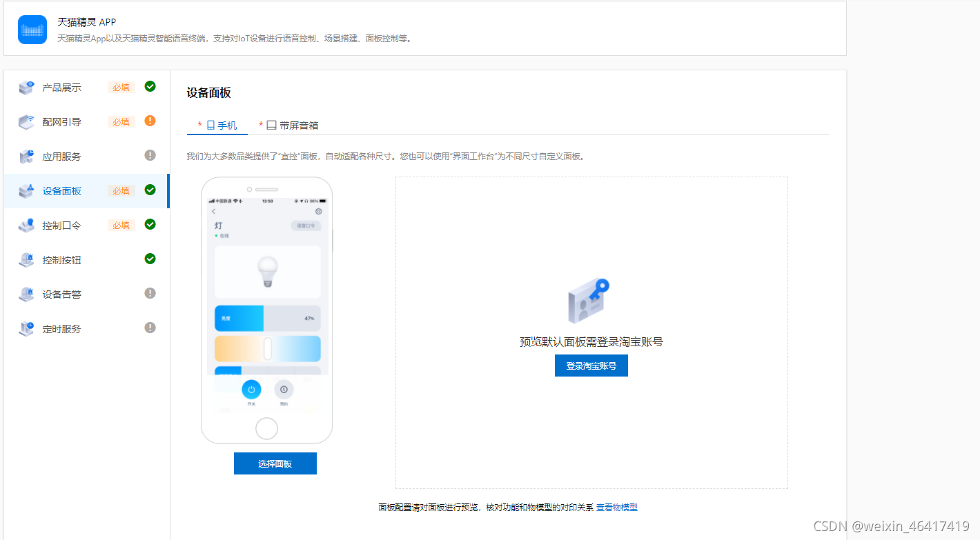Switch to the 带屏音箱 tab

tap(288, 126)
